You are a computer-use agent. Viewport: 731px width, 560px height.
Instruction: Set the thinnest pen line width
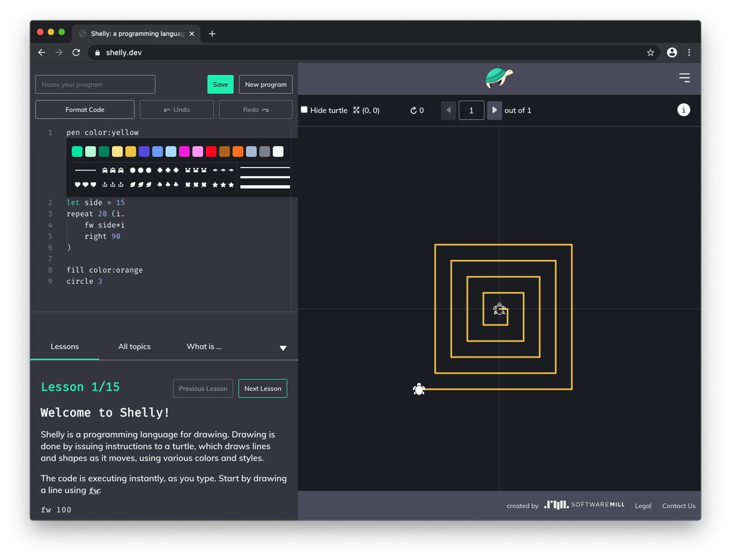265,167
